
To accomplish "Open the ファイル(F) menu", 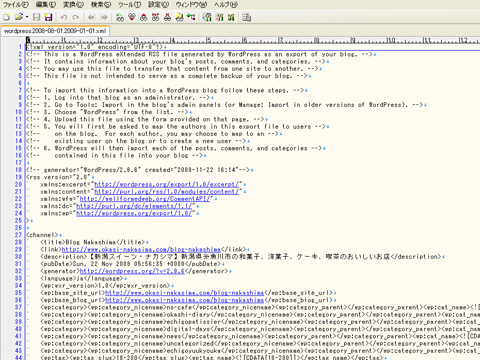I will click(x=16, y=5).
